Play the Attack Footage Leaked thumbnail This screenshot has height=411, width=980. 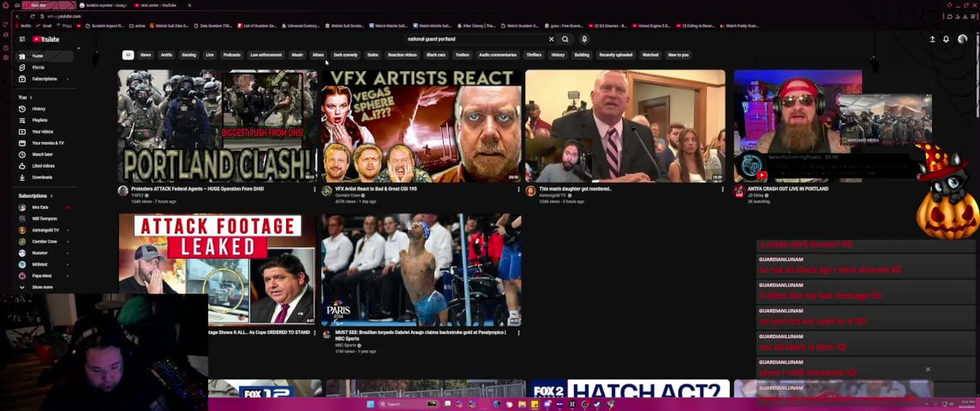[217, 269]
